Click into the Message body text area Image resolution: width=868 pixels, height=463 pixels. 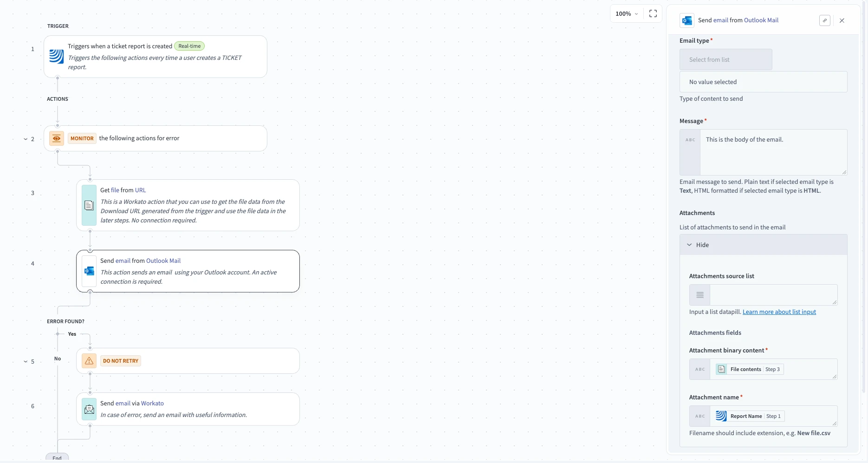click(773, 152)
